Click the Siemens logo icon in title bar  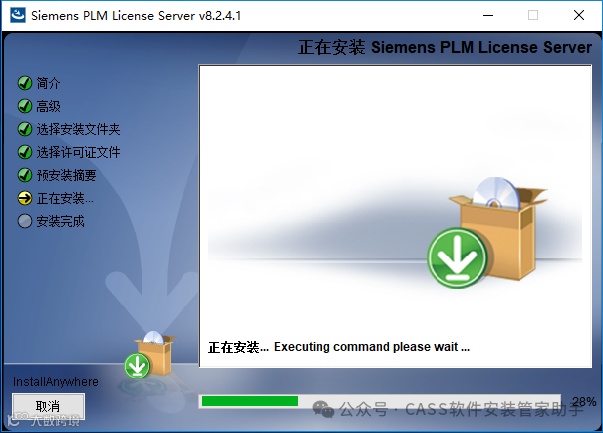tap(18, 15)
